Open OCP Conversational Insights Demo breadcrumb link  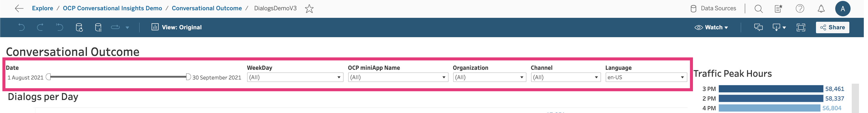tap(112, 8)
